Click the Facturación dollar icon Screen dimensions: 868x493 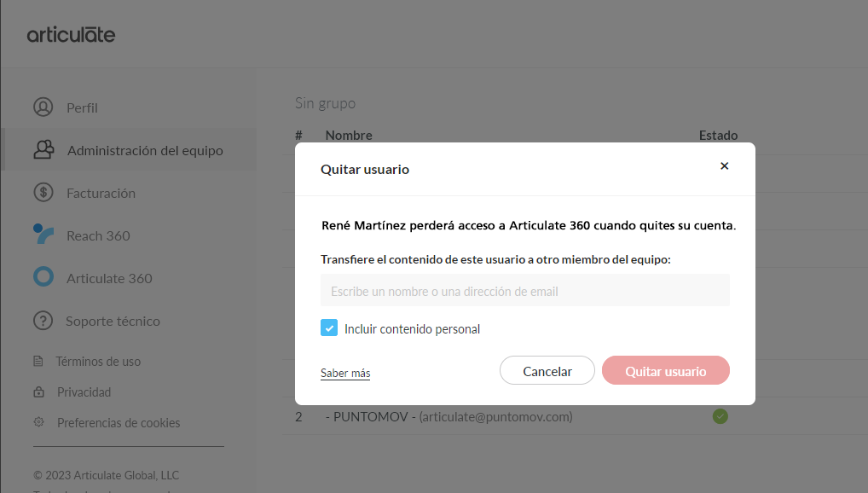pyautogui.click(x=43, y=192)
